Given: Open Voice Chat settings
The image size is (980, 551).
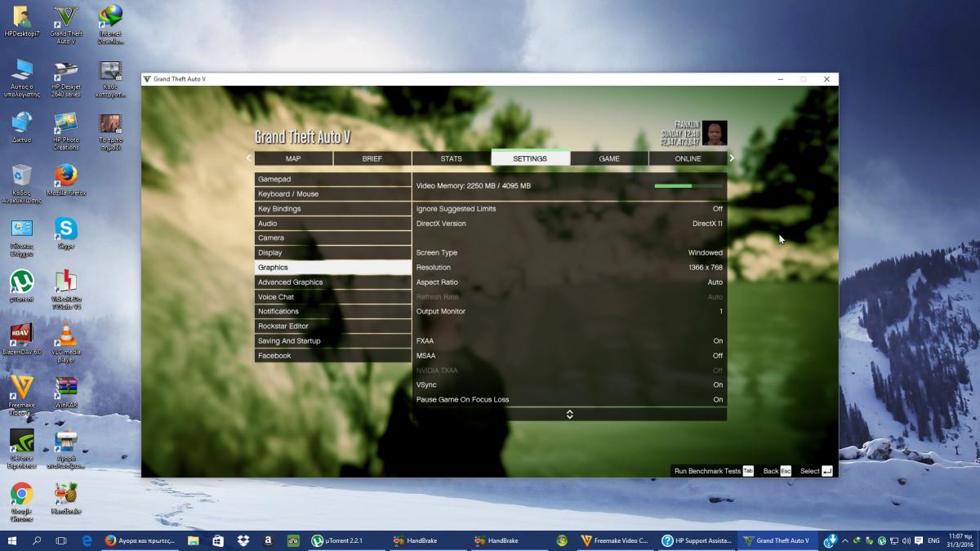Looking at the screenshot, I should point(332,297).
